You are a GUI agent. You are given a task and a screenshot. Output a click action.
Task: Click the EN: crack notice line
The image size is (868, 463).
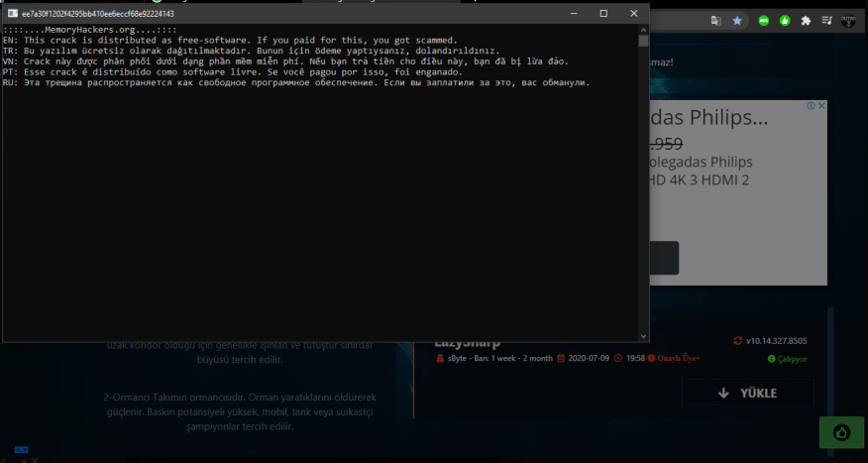coord(230,40)
